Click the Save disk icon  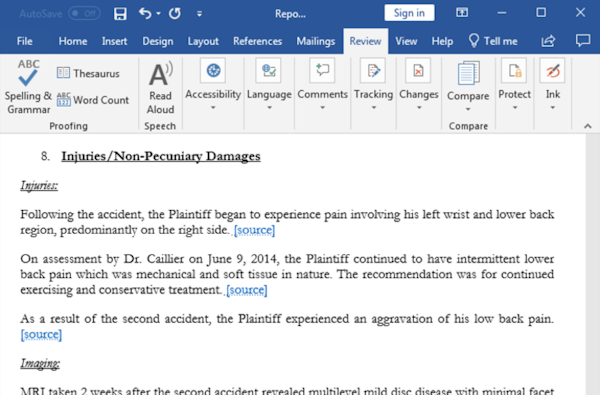[120, 14]
